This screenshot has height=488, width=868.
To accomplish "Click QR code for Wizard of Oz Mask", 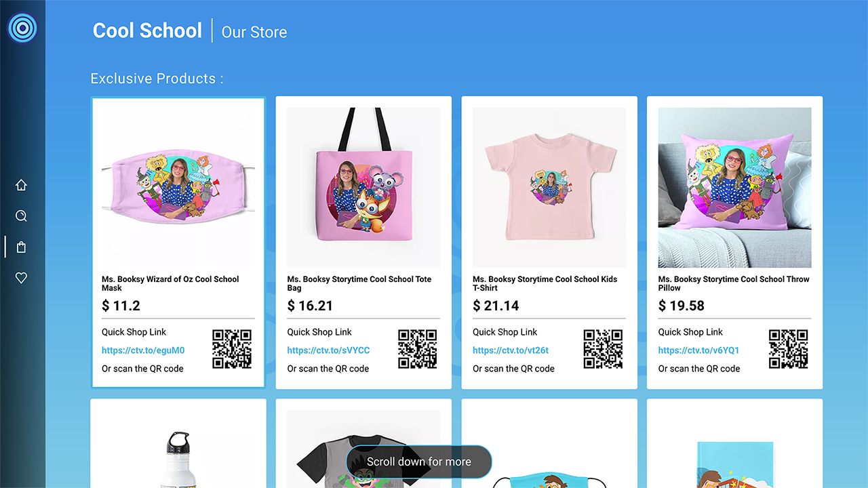I will [232, 349].
